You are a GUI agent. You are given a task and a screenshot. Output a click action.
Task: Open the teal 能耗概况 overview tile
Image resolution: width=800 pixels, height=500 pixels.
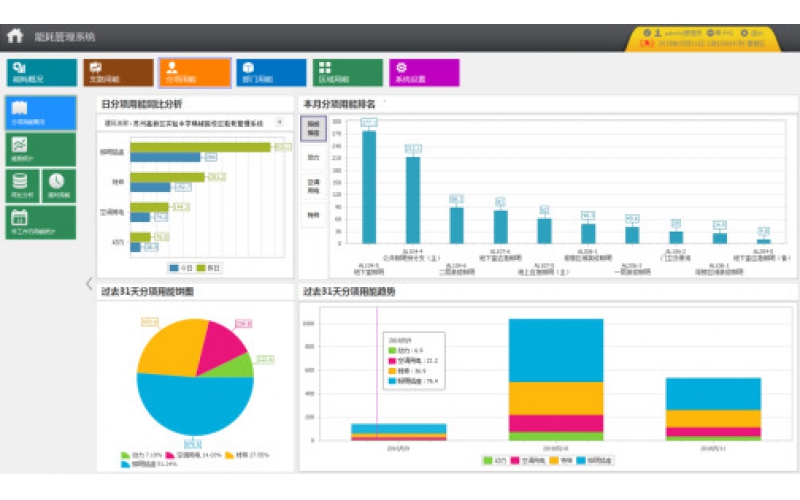pyautogui.click(x=41, y=72)
